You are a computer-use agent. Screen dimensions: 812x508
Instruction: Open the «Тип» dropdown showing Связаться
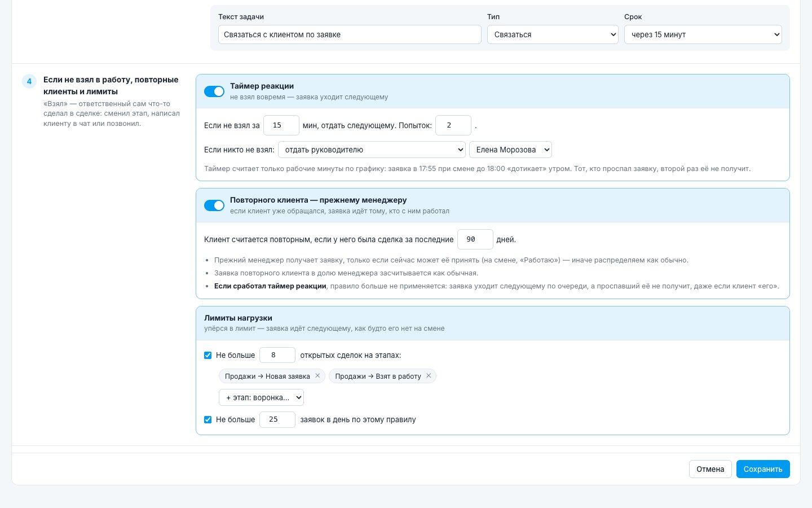(x=553, y=34)
